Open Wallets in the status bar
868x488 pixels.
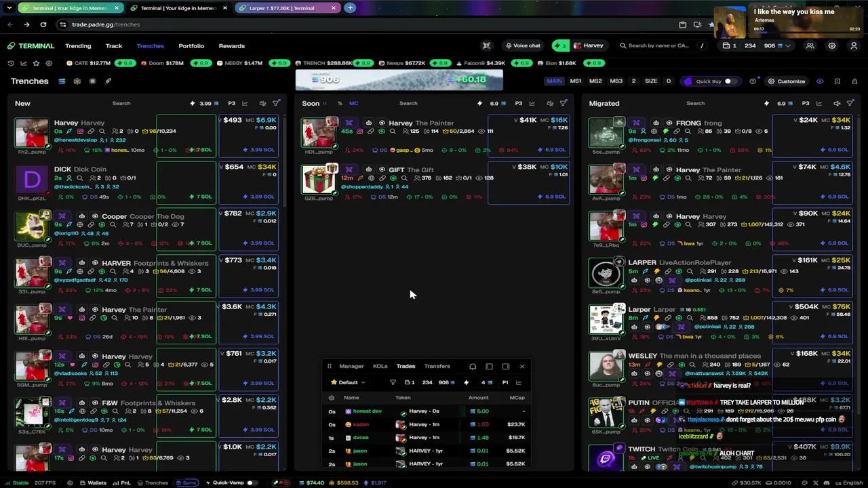pos(93,483)
